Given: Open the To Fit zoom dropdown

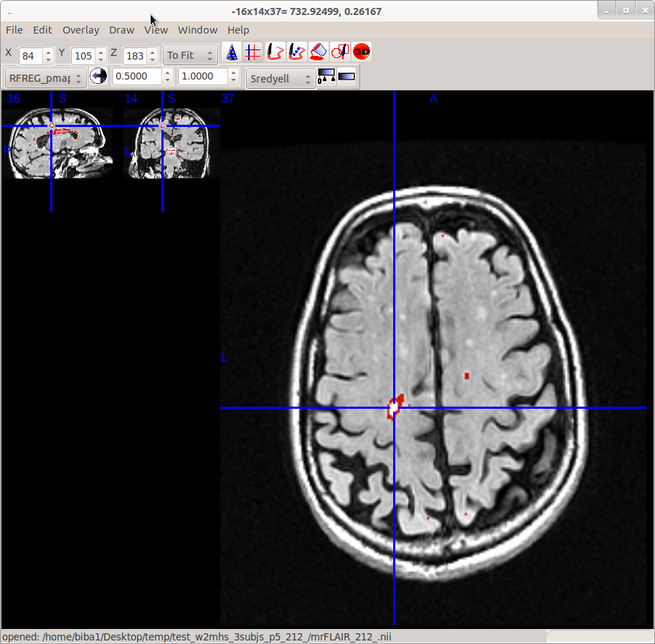Looking at the screenshot, I should click(x=191, y=55).
